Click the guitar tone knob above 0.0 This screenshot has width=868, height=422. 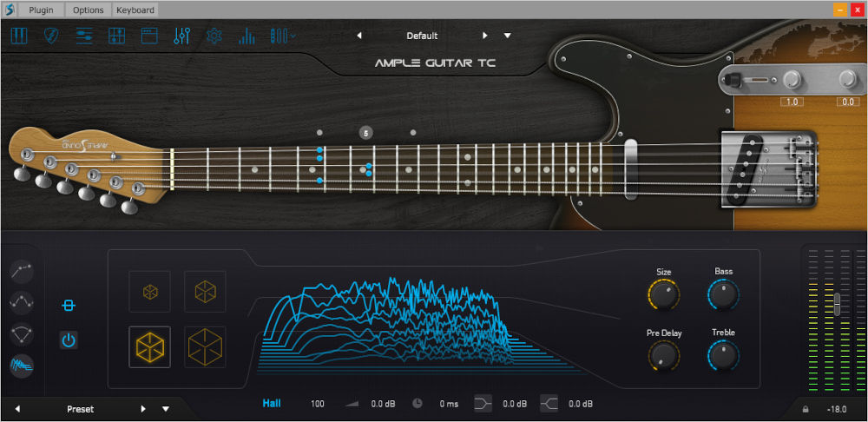[847, 80]
